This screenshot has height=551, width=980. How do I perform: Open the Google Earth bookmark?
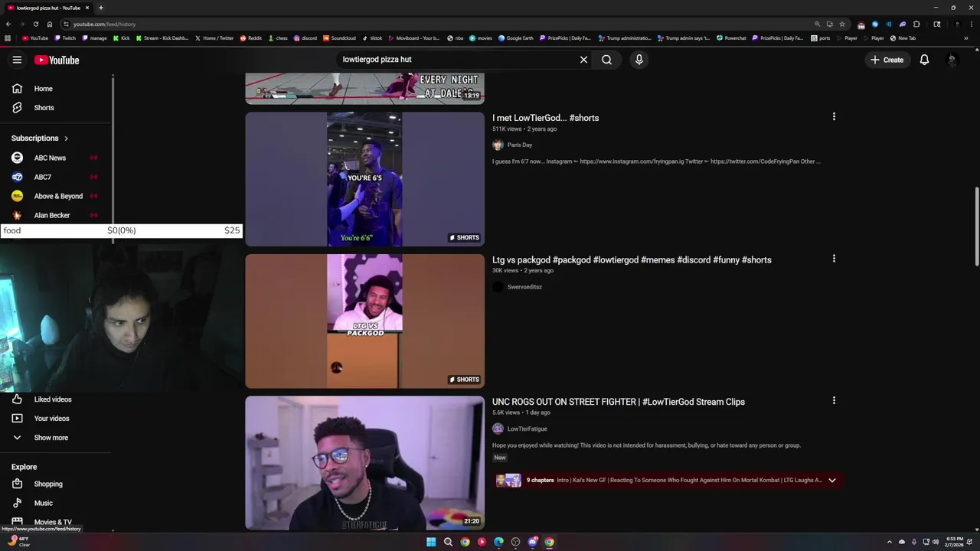point(516,38)
